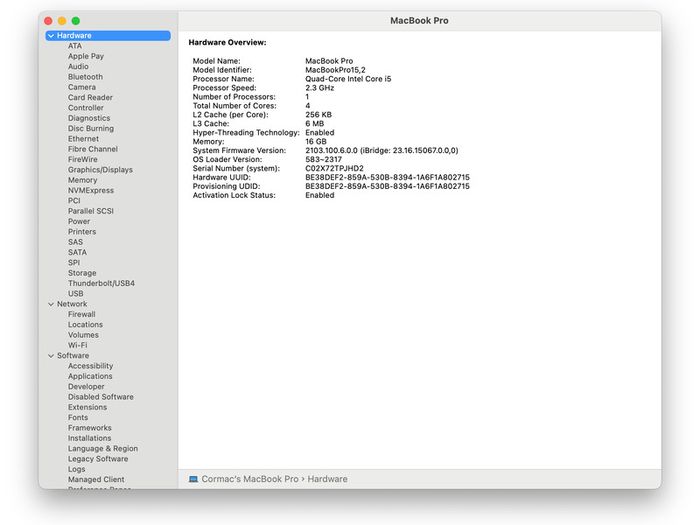Select Locations under Network
700x525 pixels.
[85, 325]
